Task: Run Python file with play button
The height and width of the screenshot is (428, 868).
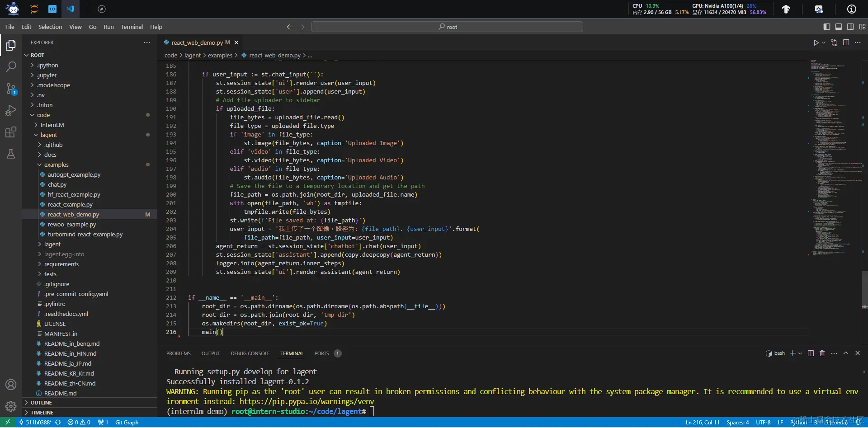Action: click(816, 42)
